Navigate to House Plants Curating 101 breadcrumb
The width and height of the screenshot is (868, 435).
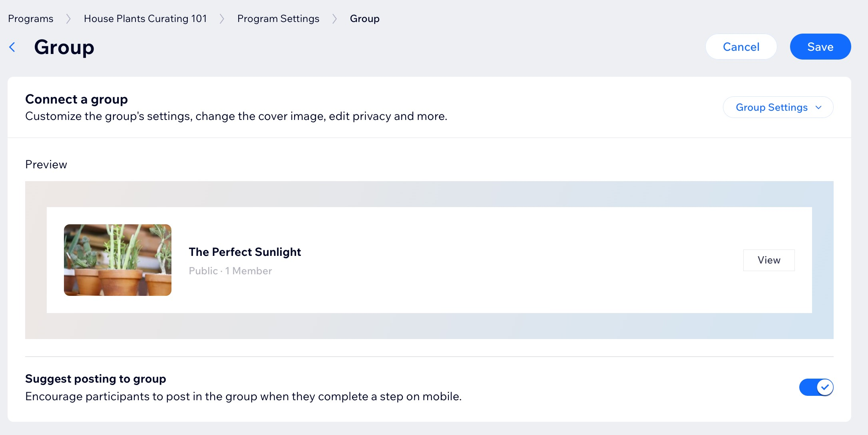tap(145, 19)
